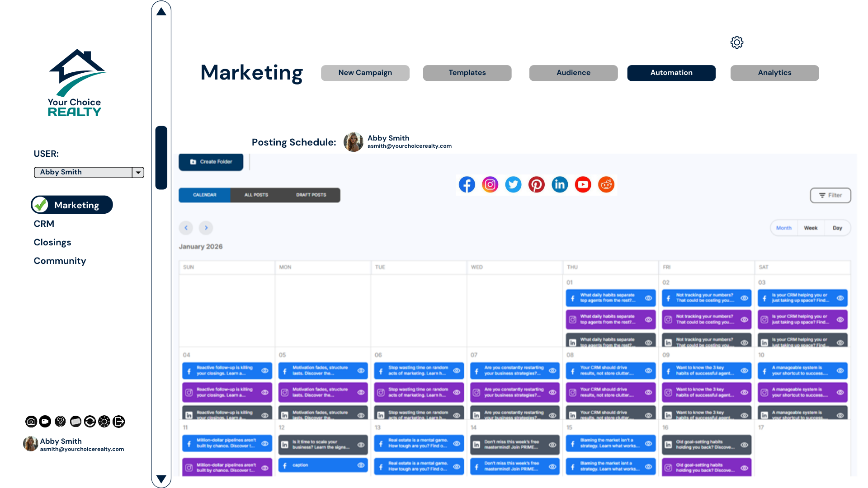Select Week calendar view

(x=811, y=228)
